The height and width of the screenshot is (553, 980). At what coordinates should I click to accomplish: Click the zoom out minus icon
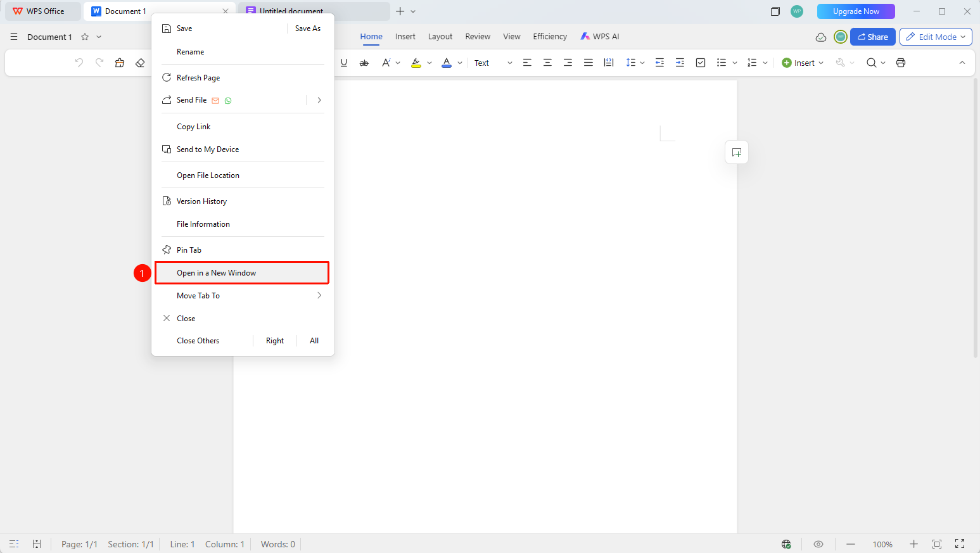[x=851, y=544]
